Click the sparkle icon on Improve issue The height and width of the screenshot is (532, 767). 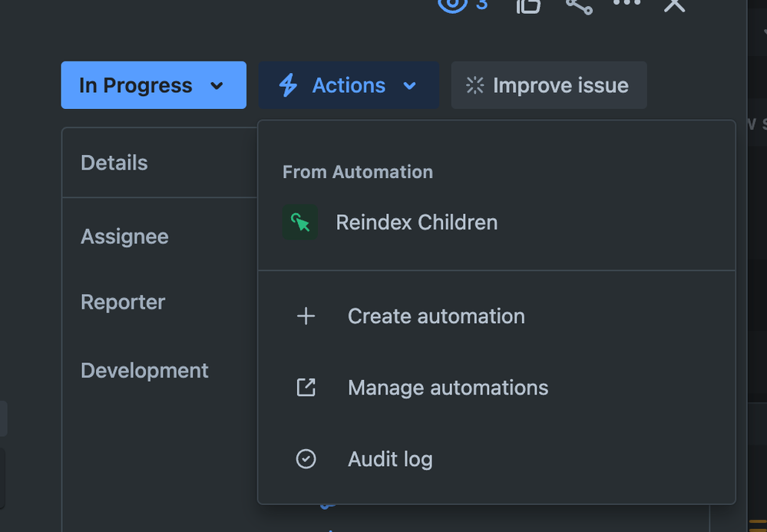475,85
